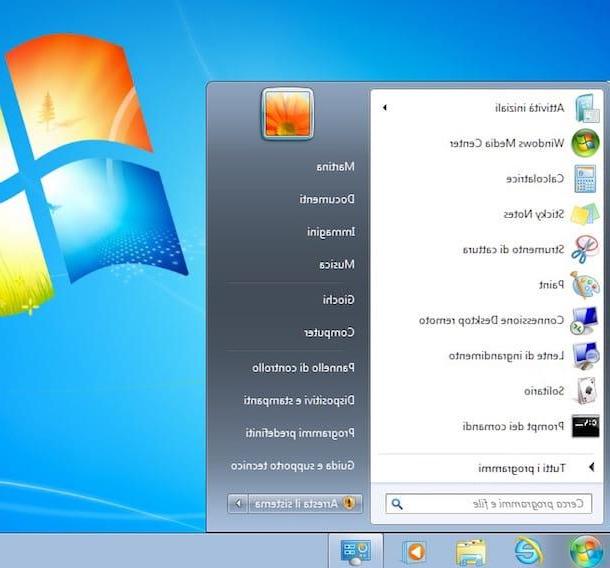Select the Solitario label text
The image size is (610, 568).
point(544,391)
